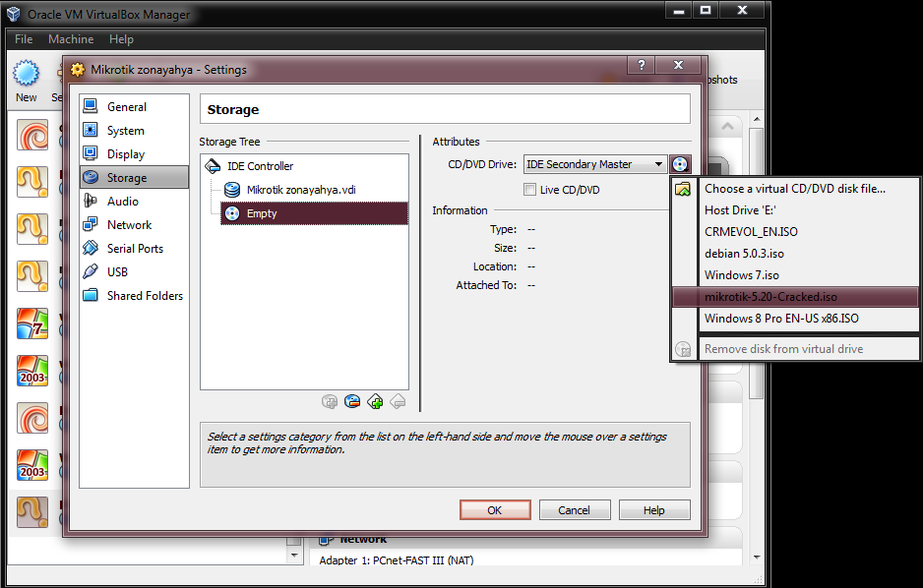Select the Windows 7 VM icon in the list
The image size is (923, 588).
pos(32,323)
